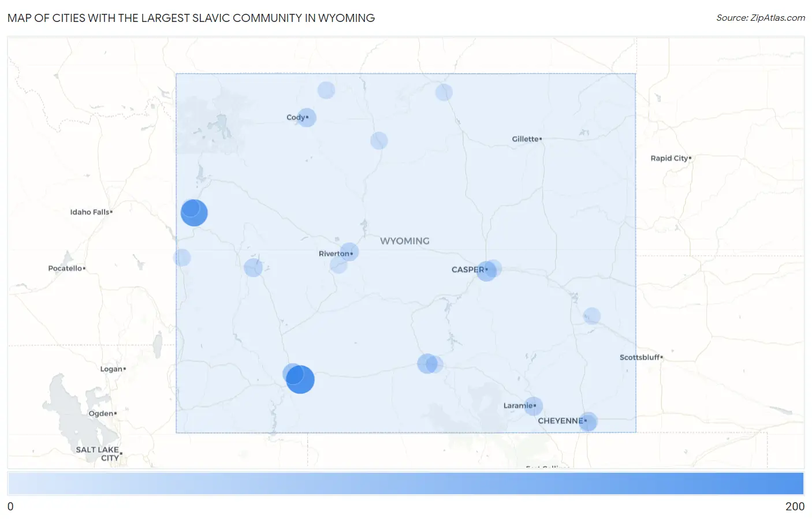Select the bubble at Cody

307,118
